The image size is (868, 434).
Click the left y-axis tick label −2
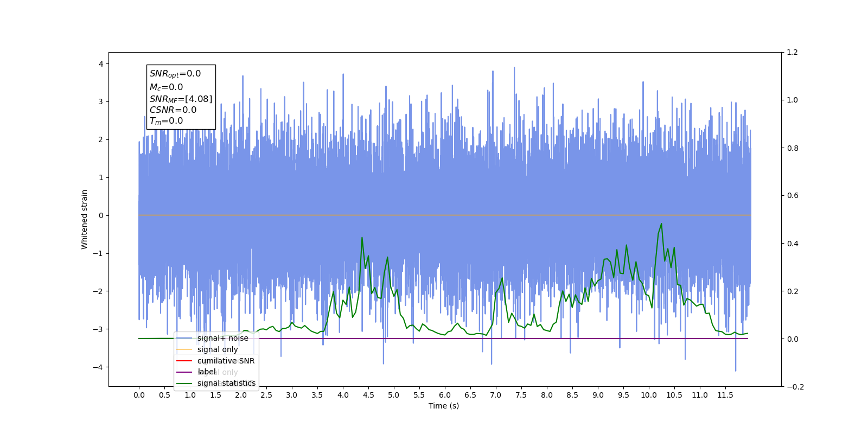(98, 291)
